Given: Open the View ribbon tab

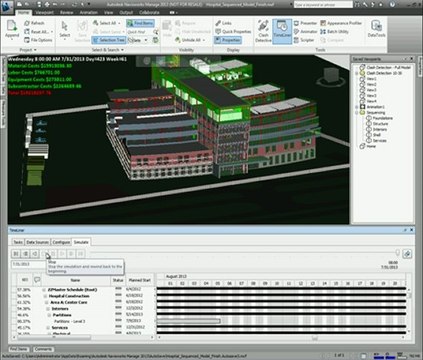Looking at the screenshot, I should pyautogui.click(x=109, y=12).
